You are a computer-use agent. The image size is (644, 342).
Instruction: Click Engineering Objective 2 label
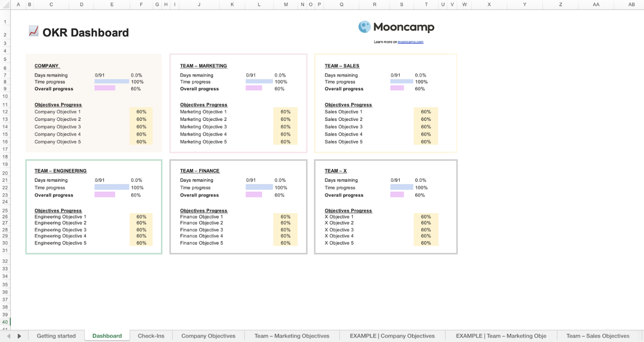pos(60,223)
